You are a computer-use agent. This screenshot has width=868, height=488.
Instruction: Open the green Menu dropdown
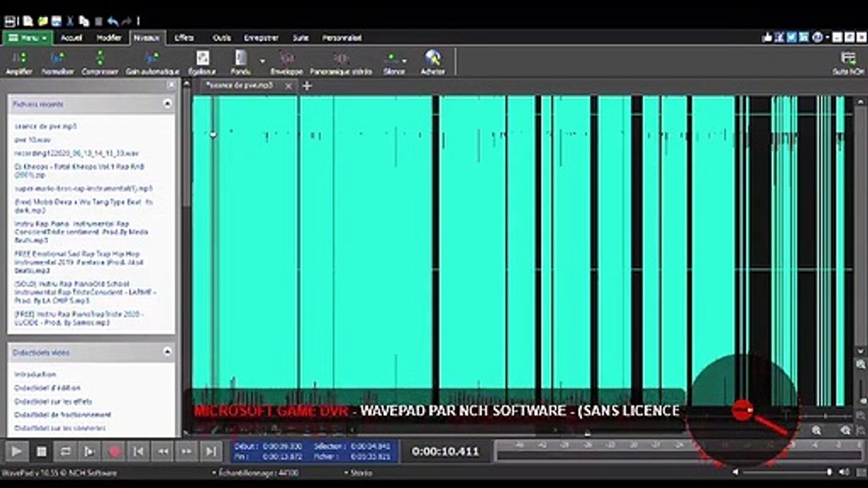[x=28, y=38]
